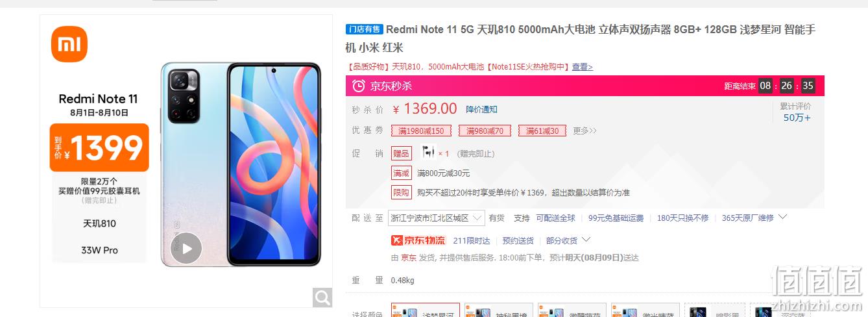The image size is (868, 317).
Task: Play the product video on the phone image
Action: [186, 248]
